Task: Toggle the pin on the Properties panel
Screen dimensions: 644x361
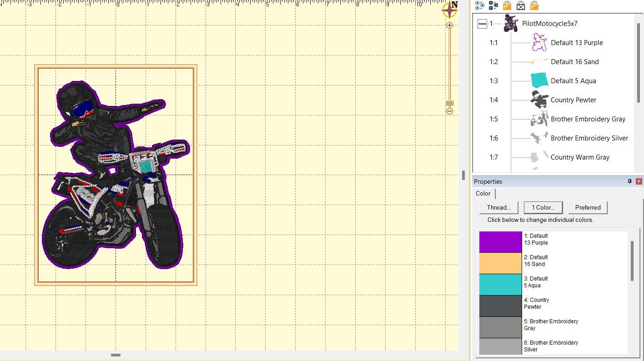Action: (x=629, y=181)
